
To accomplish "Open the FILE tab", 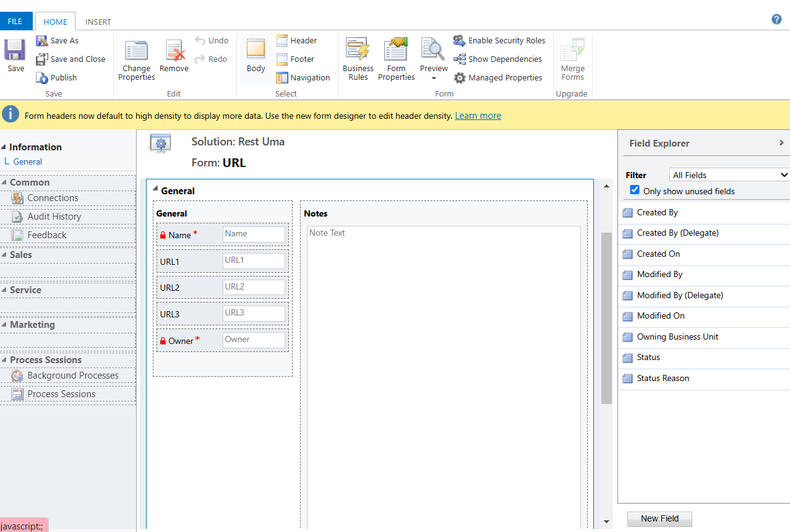I will (15, 22).
